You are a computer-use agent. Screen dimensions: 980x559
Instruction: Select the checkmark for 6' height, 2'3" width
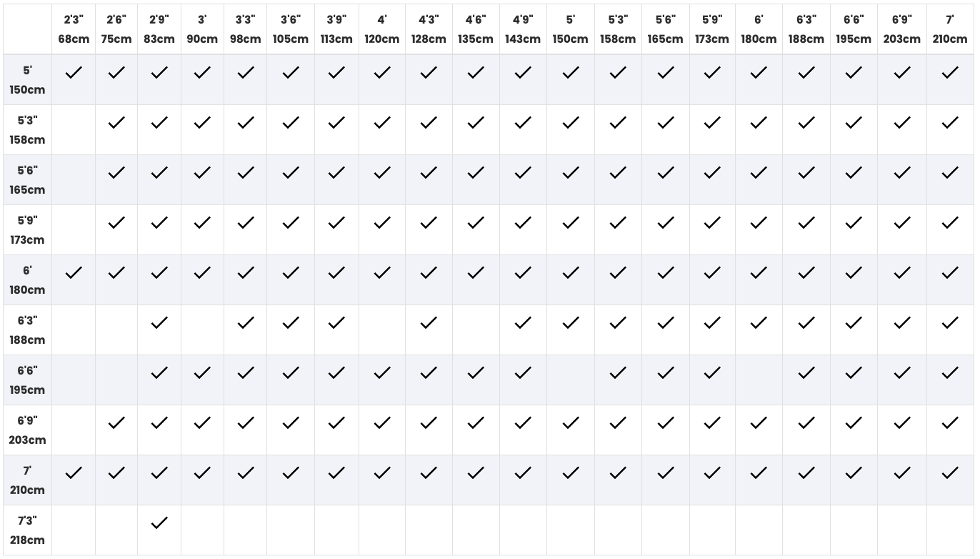[74, 272]
